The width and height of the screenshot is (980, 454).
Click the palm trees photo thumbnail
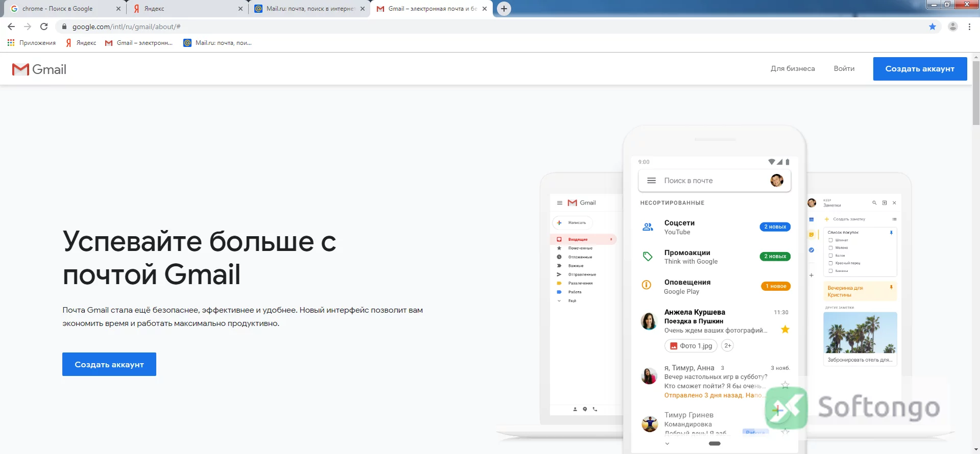click(x=860, y=333)
